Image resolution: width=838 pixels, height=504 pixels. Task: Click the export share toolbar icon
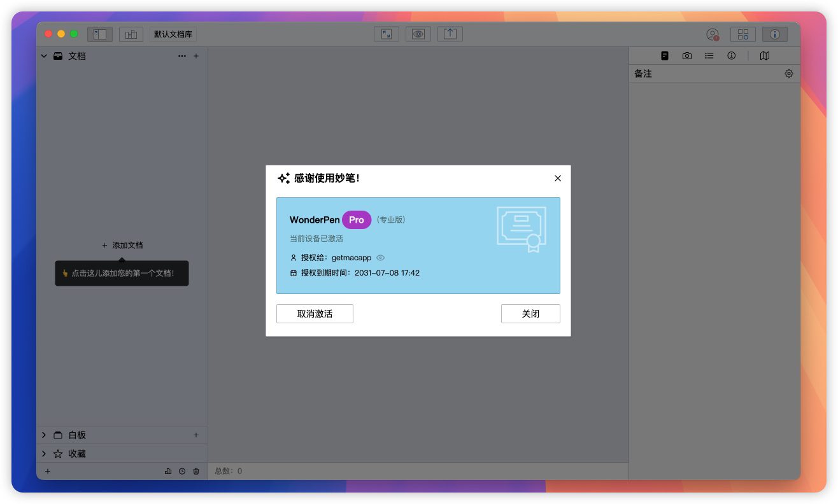(450, 34)
